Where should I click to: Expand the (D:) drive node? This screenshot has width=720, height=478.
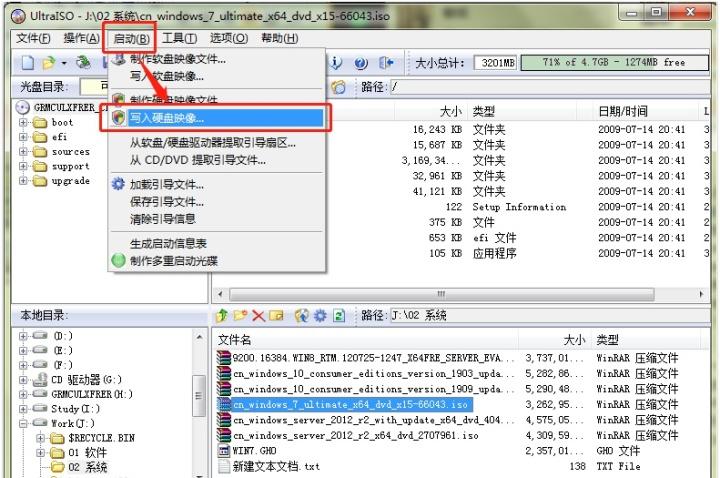(x=23, y=336)
